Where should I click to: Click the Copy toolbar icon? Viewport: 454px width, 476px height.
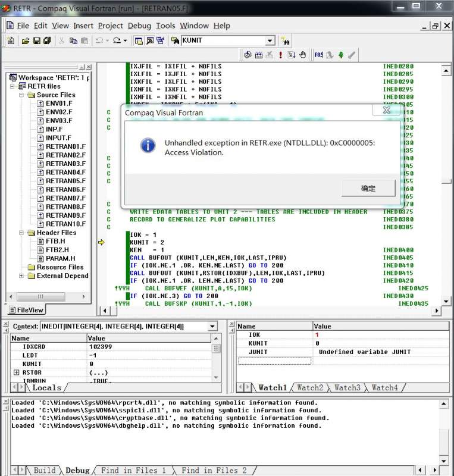(73, 40)
